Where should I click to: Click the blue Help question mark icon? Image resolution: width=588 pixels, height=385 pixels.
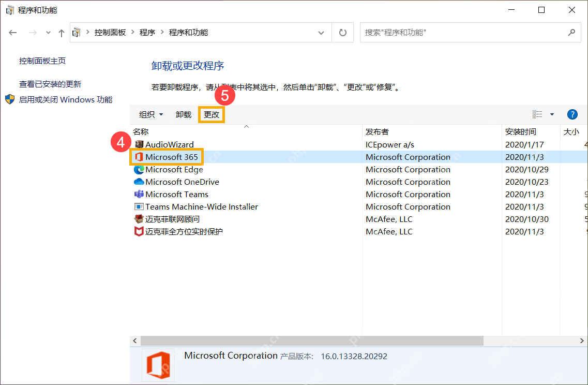pyautogui.click(x=572, y=114)
